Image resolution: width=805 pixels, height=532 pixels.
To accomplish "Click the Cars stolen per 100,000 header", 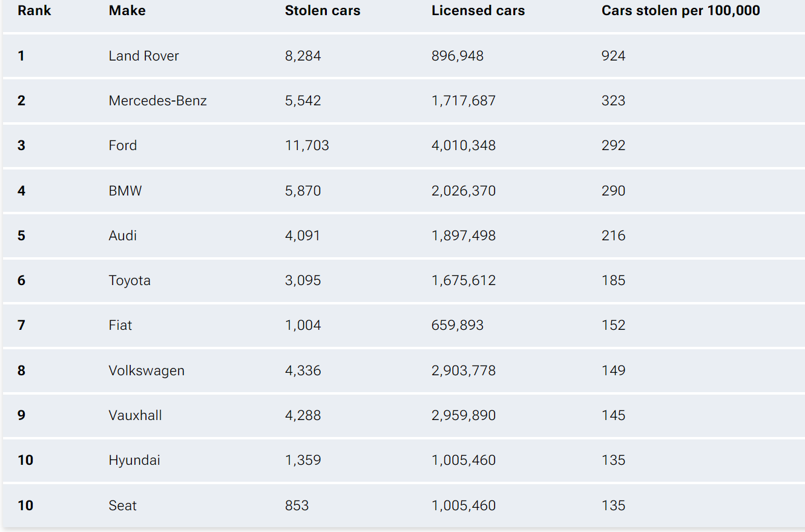I will tap(680, 11).
